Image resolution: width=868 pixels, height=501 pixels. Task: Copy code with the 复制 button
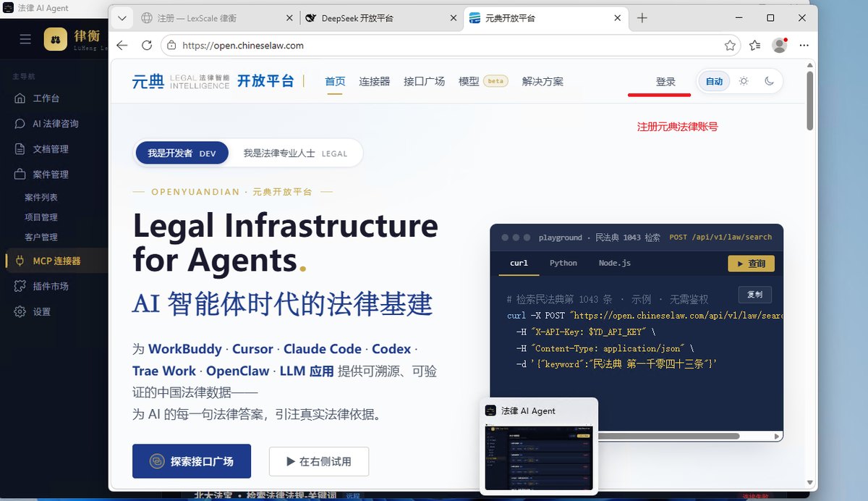tap(754, 295)
